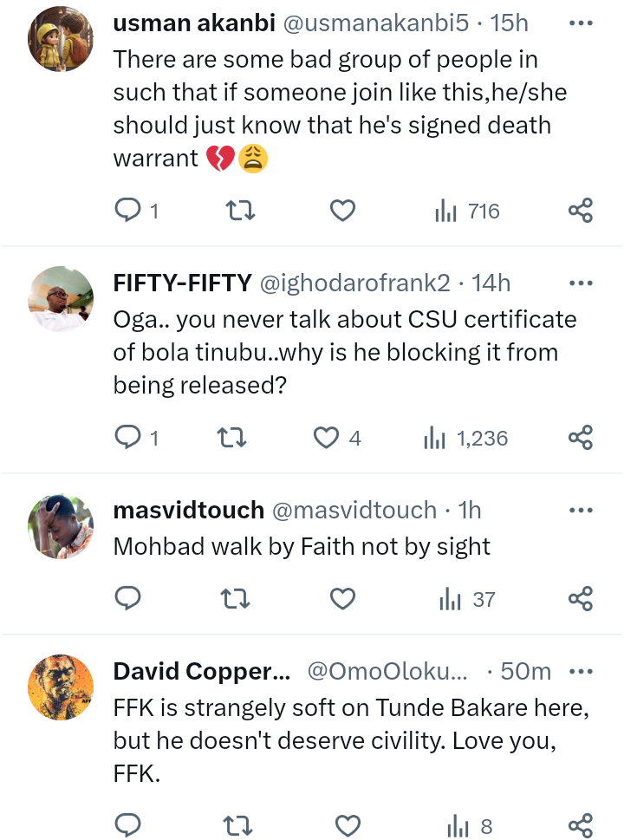Reply to usman akanbi's tweet
The image size is (624, 840).
pos(128,210)
